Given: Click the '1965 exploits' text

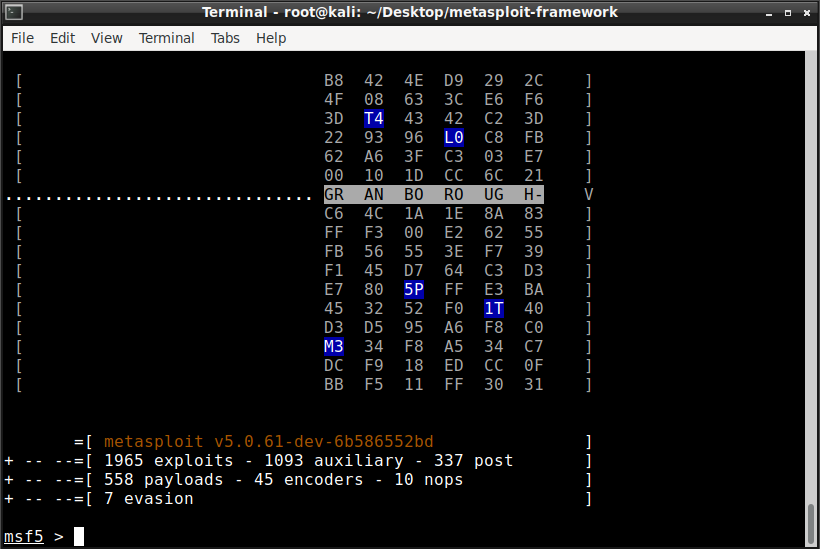Looking at the screenshot, I should [168, 461].
